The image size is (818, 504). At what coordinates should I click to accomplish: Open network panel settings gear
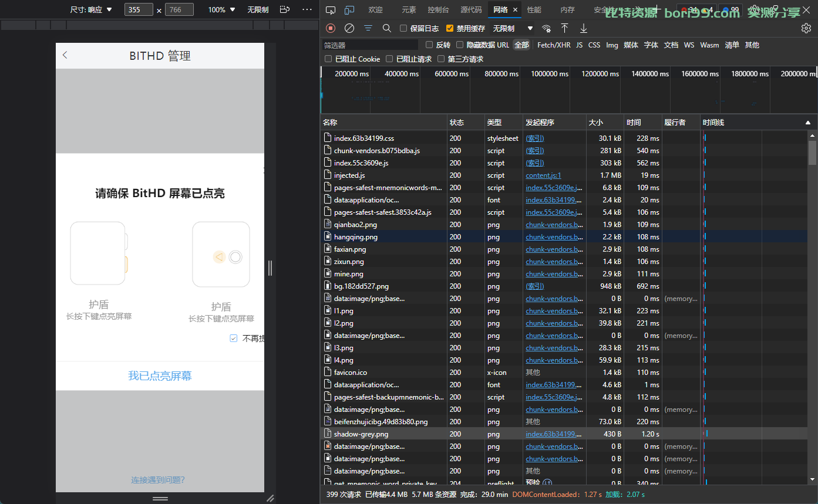(806, 28)
